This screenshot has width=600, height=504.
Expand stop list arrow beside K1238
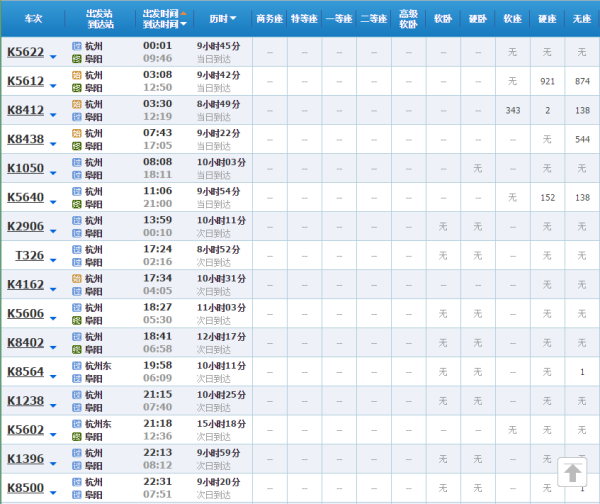point(53,406)
